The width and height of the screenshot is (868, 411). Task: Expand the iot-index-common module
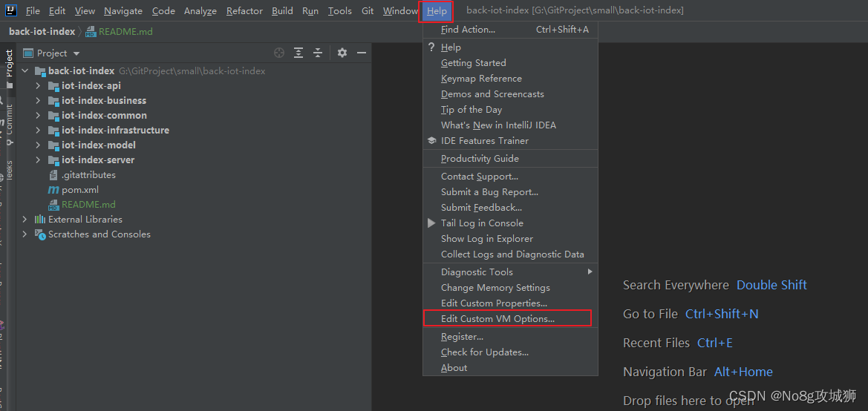tap(38, 116)
